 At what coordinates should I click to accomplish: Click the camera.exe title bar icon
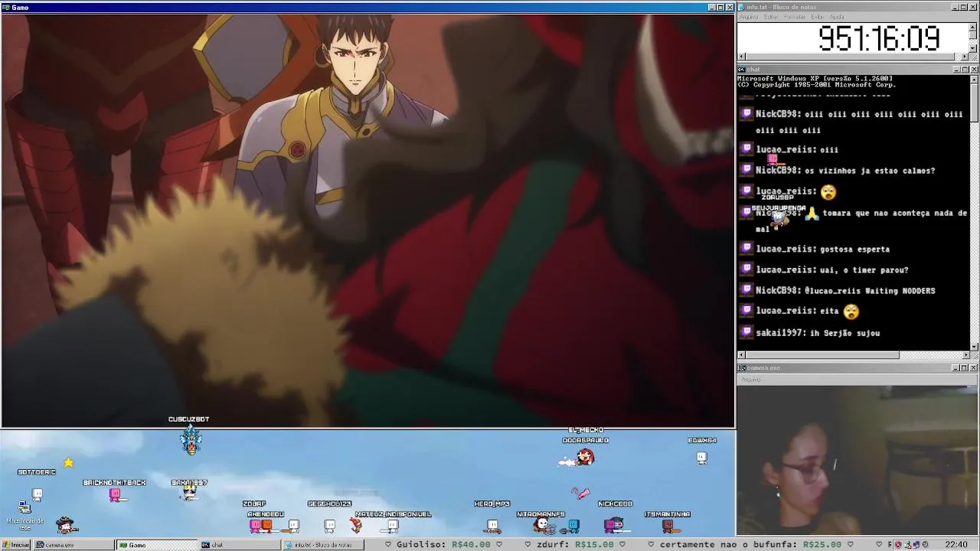[742, 368]
